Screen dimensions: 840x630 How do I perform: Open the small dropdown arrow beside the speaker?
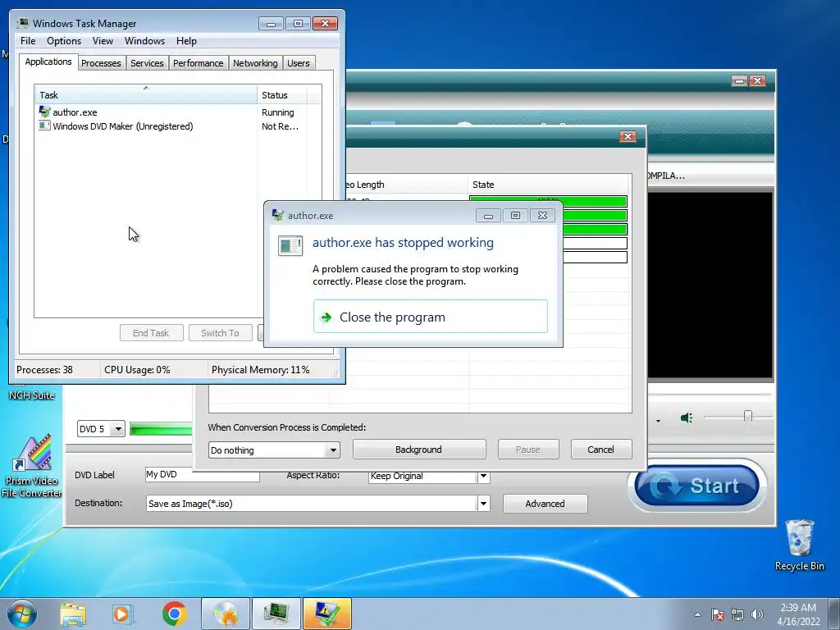pyautogui.click(x=658, y=421)
